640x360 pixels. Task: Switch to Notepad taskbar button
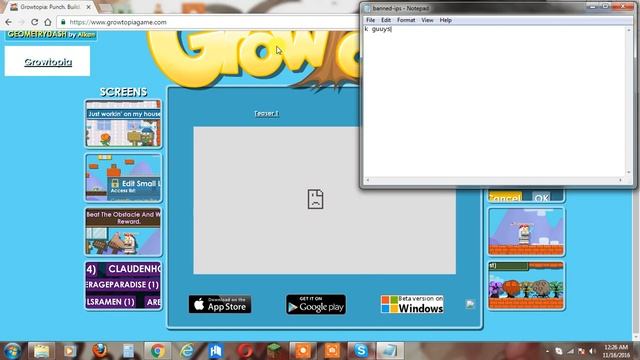(390, 351)
